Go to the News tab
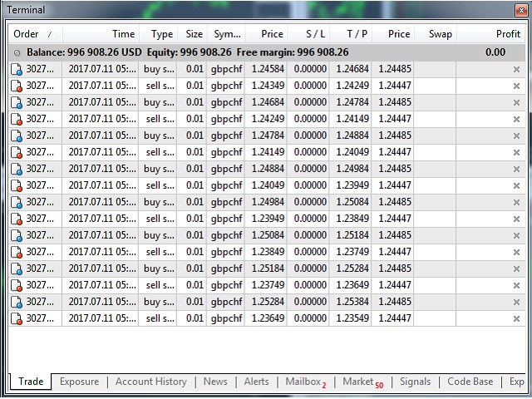 click(215, 382)
